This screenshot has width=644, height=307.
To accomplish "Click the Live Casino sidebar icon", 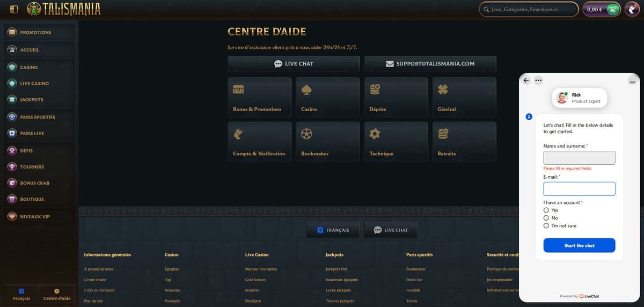I will tap(12, 84).
